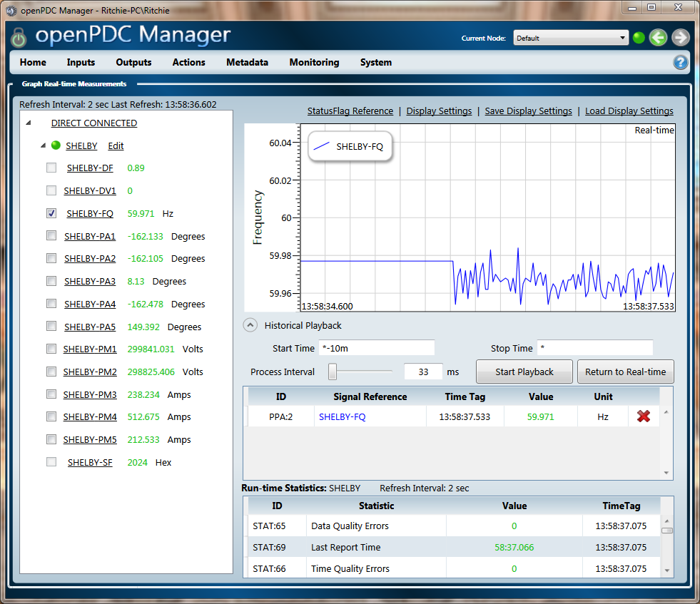The image size is (700, 604).
Task: Click the SHELBY-SF measurement link
Action: (90, 463)
